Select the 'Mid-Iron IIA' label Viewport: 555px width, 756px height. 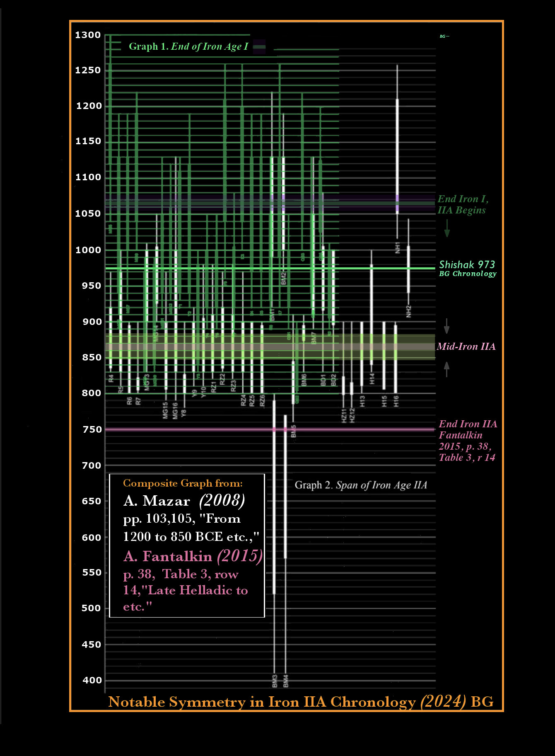click(x=466, y=346)
